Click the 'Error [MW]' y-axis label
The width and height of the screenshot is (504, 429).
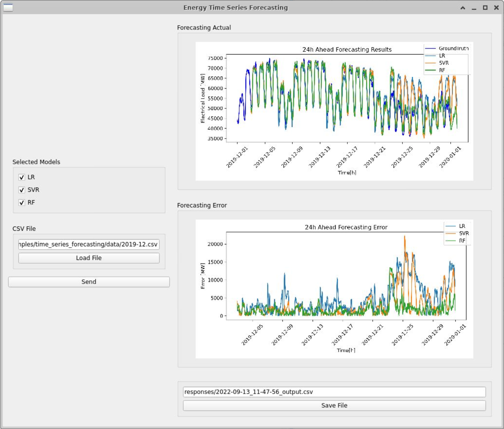coord(203,276)
